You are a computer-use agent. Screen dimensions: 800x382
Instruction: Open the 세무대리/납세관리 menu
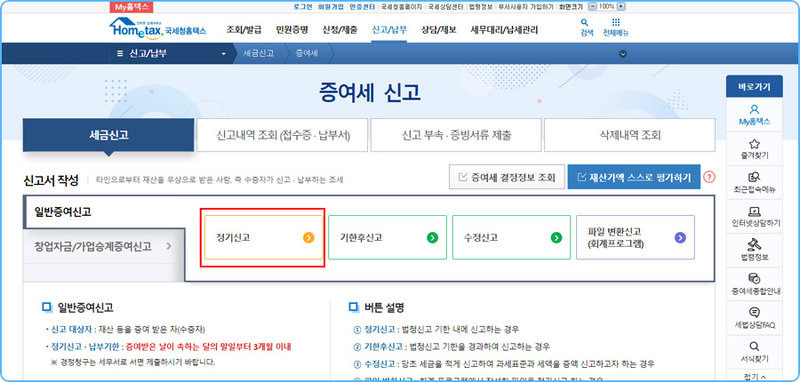[504, 30]
